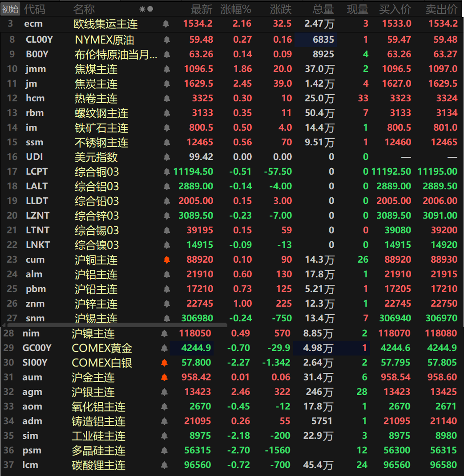Sort by the 总量 column header
Image resolution: width=464 pixels, height=476 pixels.
coord(323,9)
